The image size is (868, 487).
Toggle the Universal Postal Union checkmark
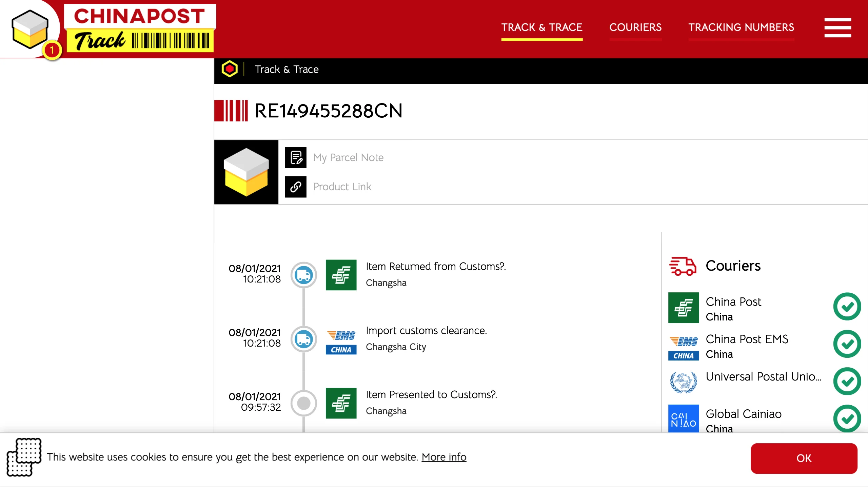click(x=847, y=381)
